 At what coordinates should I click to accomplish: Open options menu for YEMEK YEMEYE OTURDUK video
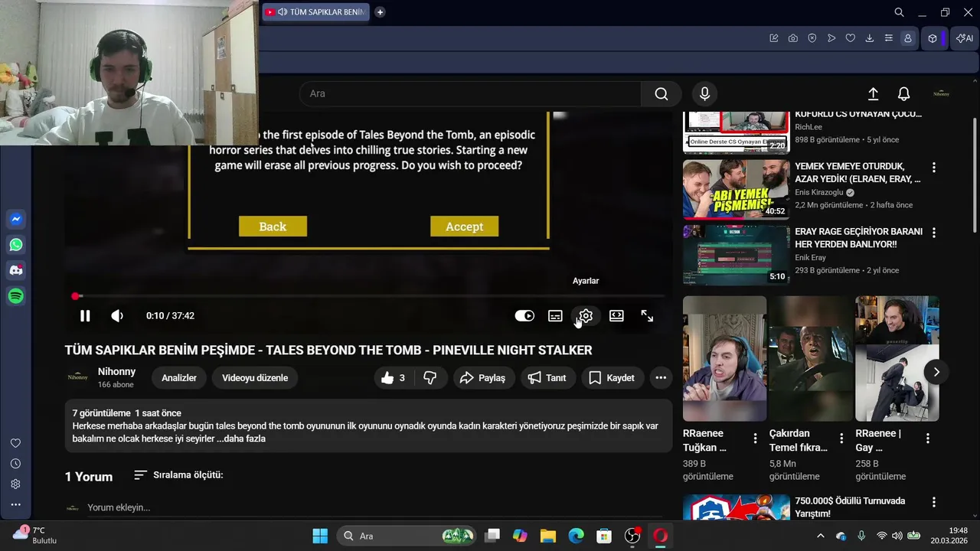(x=934, y=167)
